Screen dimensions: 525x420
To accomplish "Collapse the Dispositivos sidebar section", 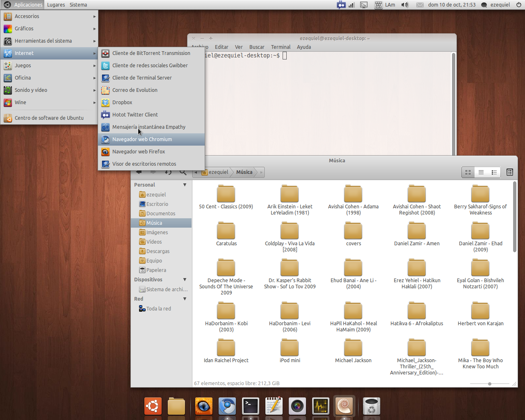I will coord(185,280).
